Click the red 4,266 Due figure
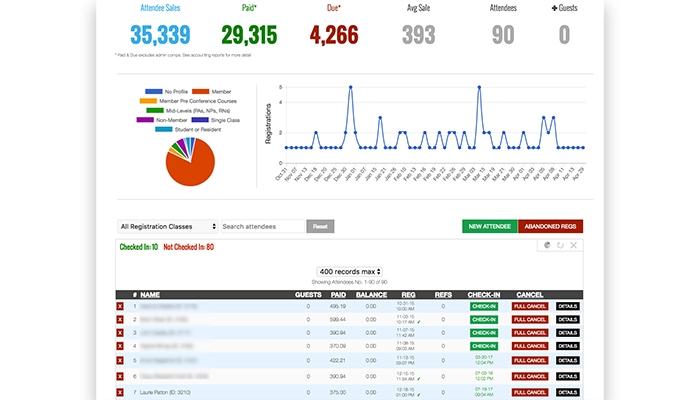The width and height of the screenshot is (700, 400). point(334,35)
